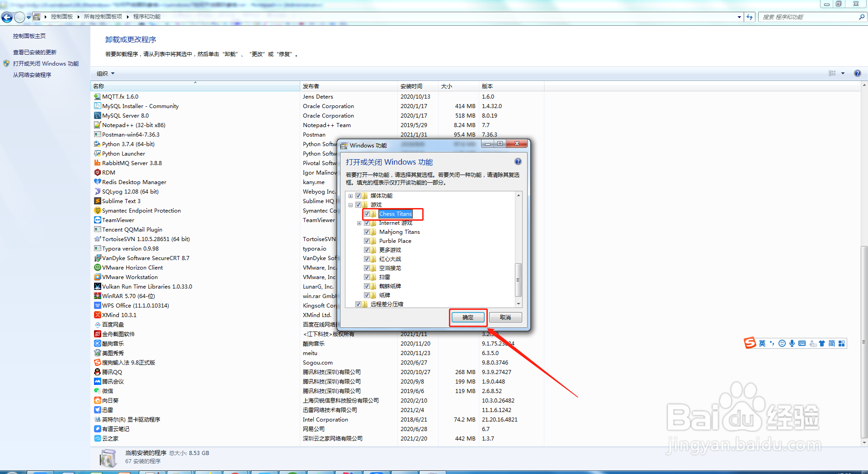Image resolution: width=868 pixels, height=474 pixels.
Task: Click the Sogou IME logo
Action: click(x=750, y=343)
